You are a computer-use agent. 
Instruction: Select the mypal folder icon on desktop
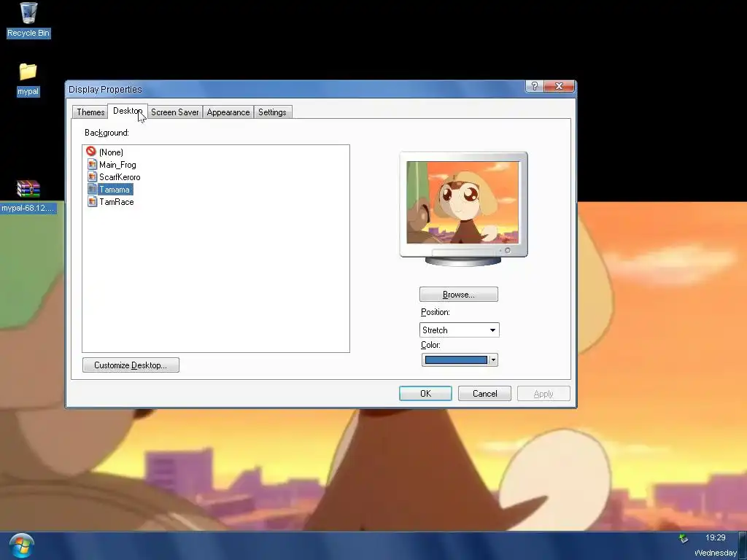click(x=28, y=79)
